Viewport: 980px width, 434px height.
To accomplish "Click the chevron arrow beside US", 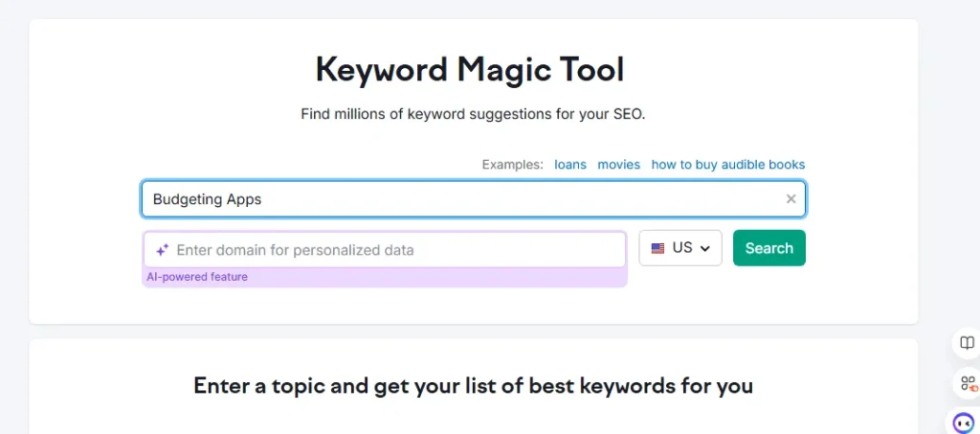I will [705, 248].
